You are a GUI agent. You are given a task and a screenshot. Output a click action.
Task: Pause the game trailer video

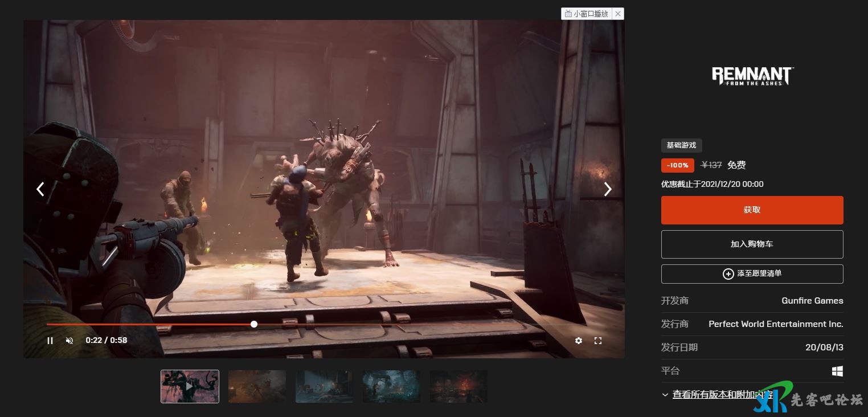pyautogui.click(x=50, y=341)
